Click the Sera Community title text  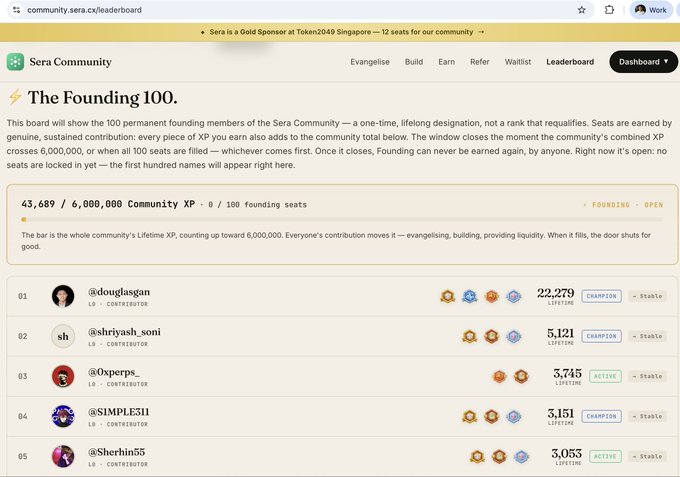point(71,62)
